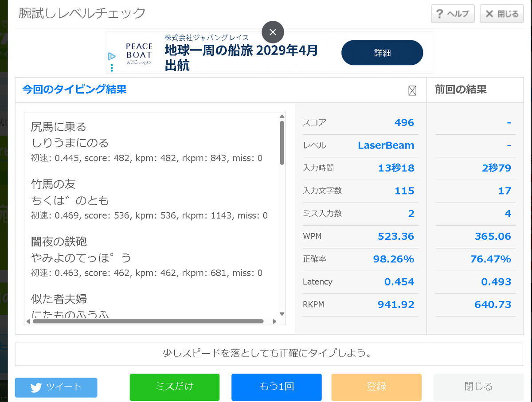
Task: Click the scroll-down arrow of results list
Action: [x=282, y=314]
